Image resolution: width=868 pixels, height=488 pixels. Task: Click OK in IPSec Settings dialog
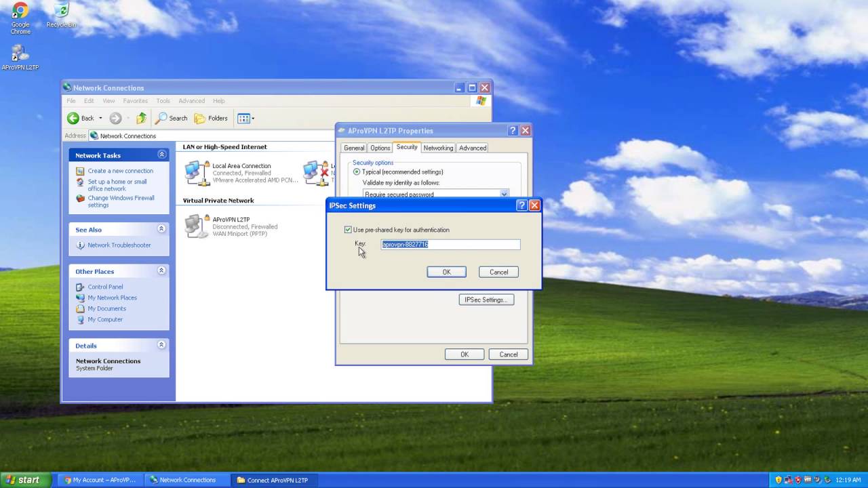pos(446,272)
